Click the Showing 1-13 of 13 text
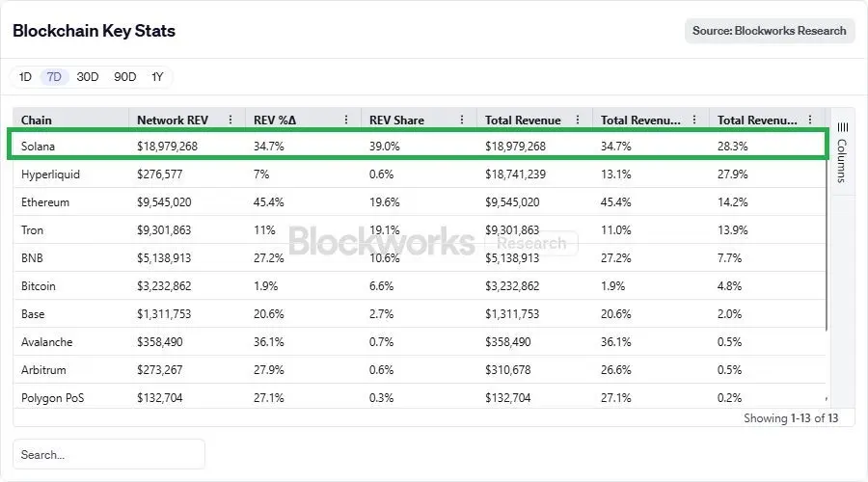 coord(791,417)
